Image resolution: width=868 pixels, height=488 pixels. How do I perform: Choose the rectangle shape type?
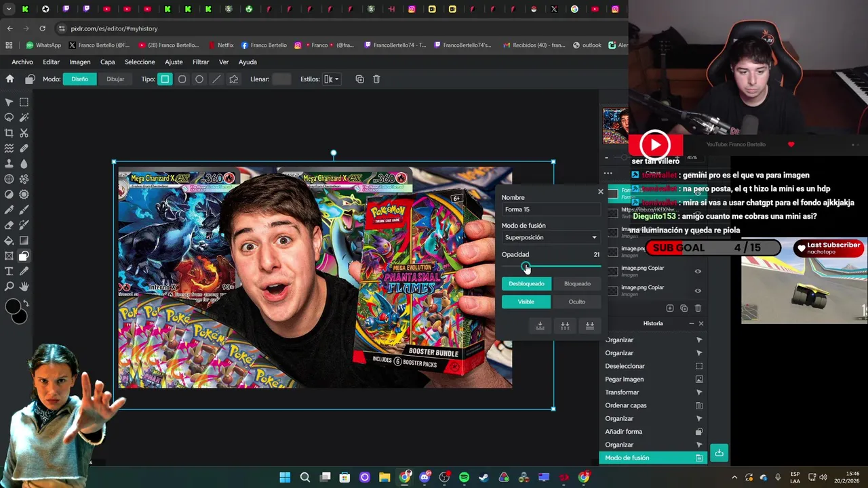click(x=165, y=79)
